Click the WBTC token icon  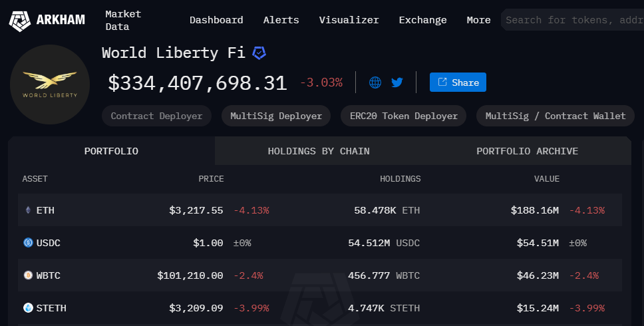[28, 275]
